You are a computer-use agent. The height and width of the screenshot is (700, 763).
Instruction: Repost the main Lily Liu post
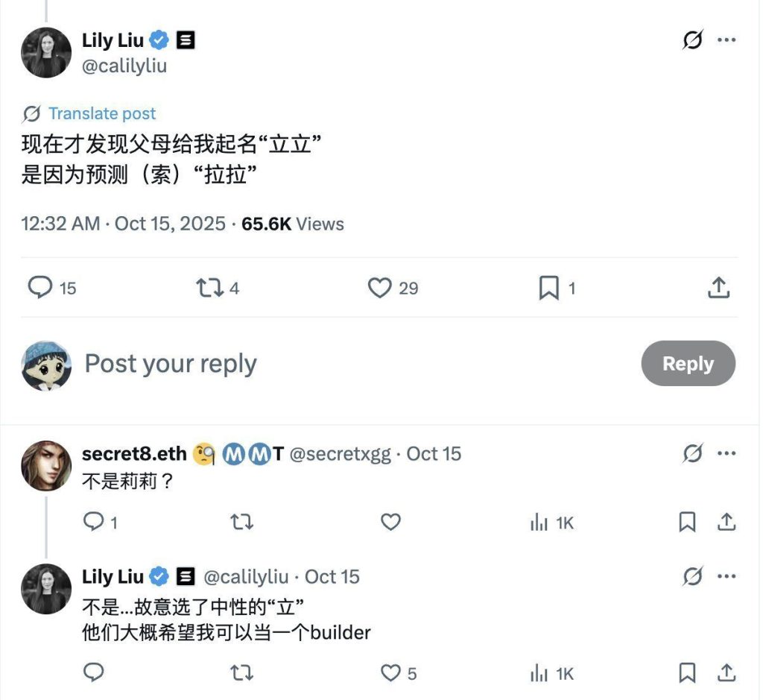(x=209, y=288)
